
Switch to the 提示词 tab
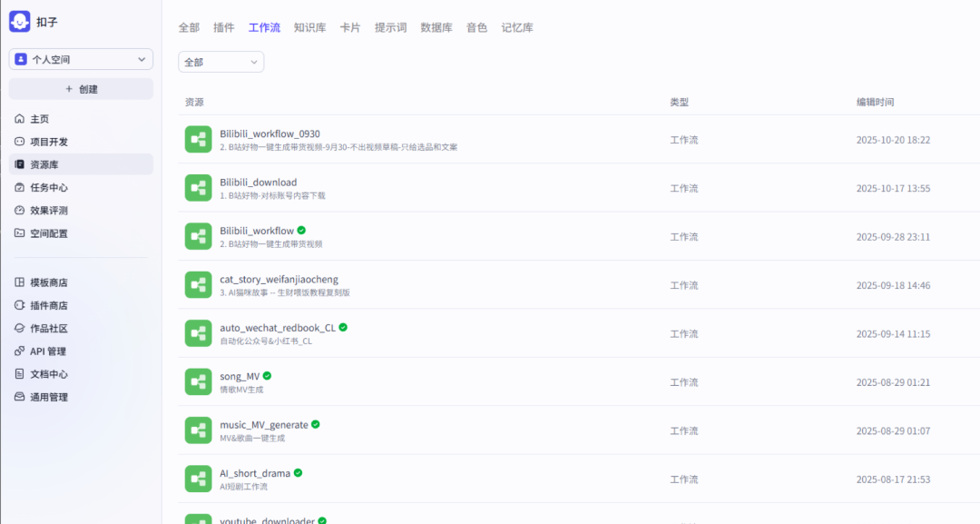[390, 27]
